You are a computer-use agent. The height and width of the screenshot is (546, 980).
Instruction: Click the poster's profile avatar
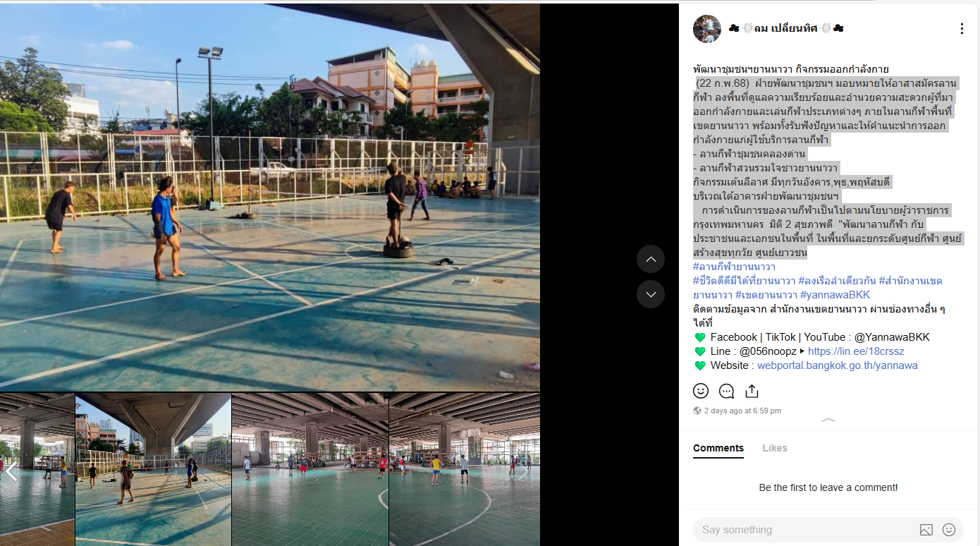[707, 29]
